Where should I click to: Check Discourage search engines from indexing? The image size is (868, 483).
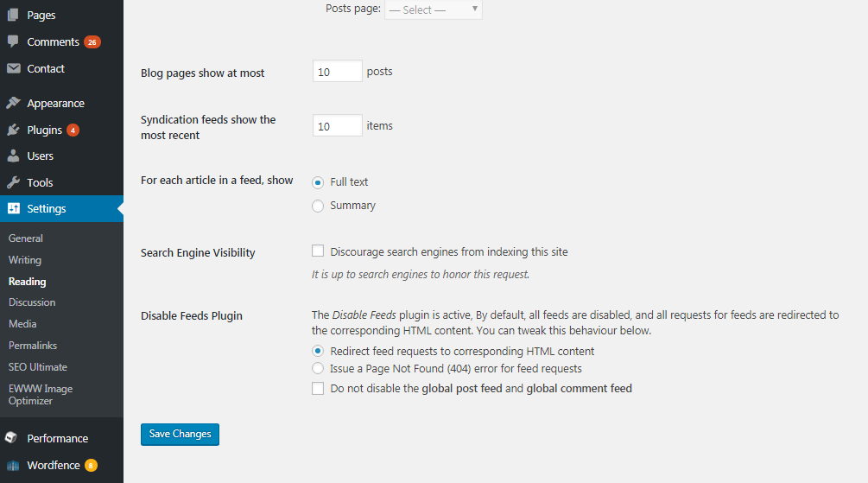318,251
